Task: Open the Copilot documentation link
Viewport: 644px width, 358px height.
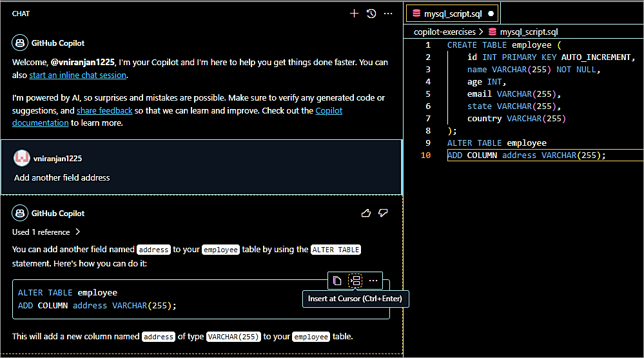Action: 40,123
